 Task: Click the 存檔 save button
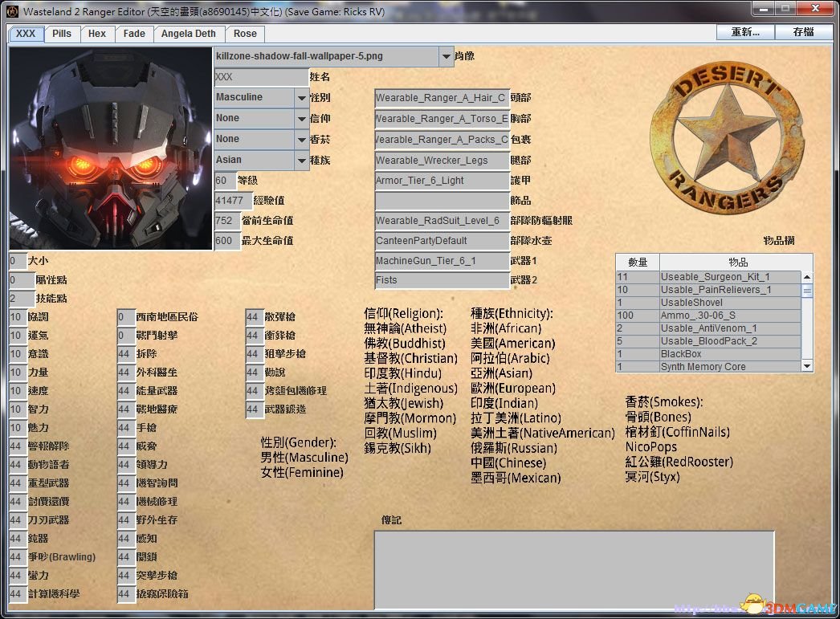click(803, 32)
